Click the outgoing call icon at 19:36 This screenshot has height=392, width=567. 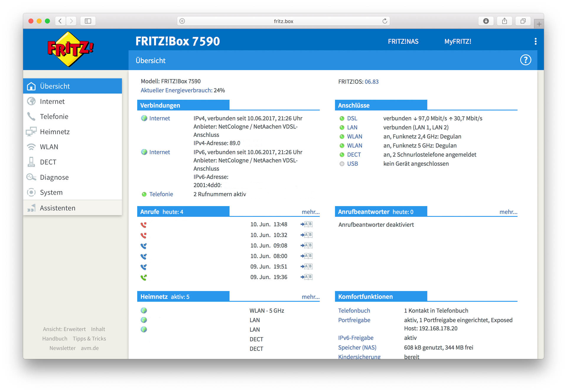click(144, 277)
